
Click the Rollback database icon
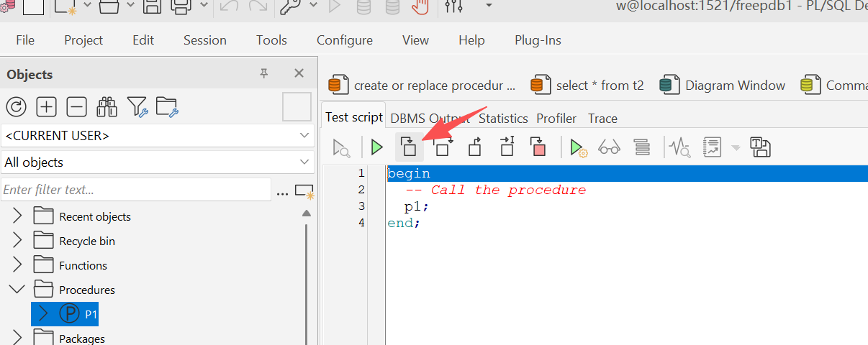[392, 7]
